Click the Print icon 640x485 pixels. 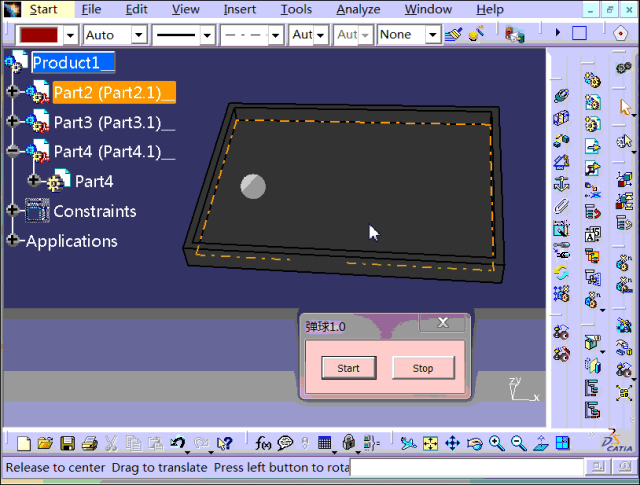coord(89,443)
